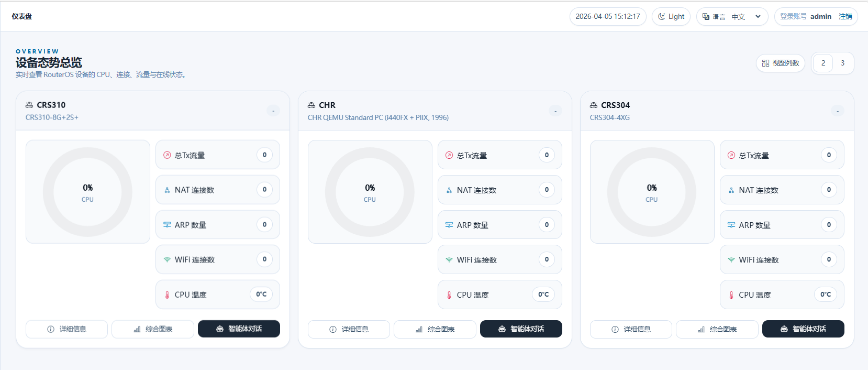Click the view columns grid icon
868x370 pixels.
click(765, 63)
